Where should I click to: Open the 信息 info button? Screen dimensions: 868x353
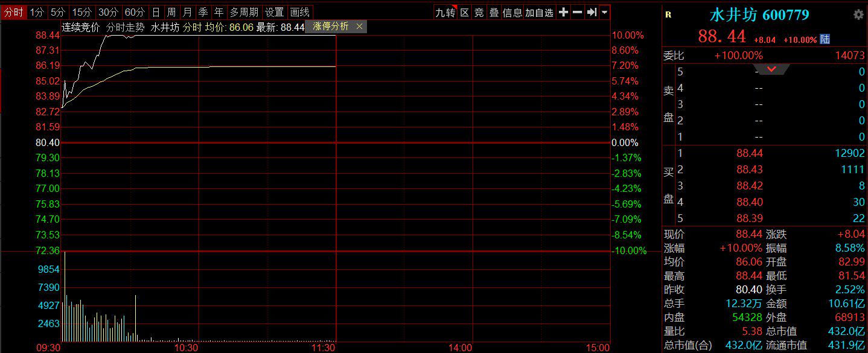click(512, 12)
